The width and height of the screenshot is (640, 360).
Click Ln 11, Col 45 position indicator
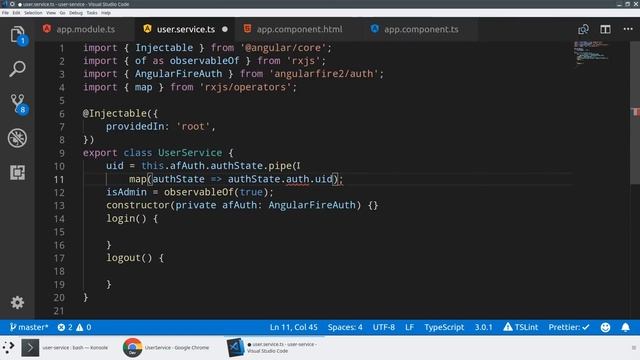(x=293, y=327)
